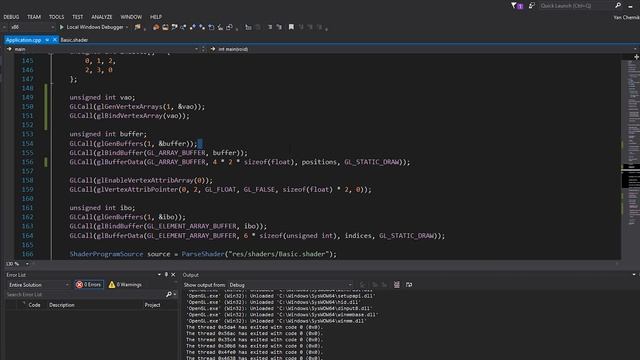Sort the Error List by Code column
This screenshot has width=640, height=360.
coord(34,305)
